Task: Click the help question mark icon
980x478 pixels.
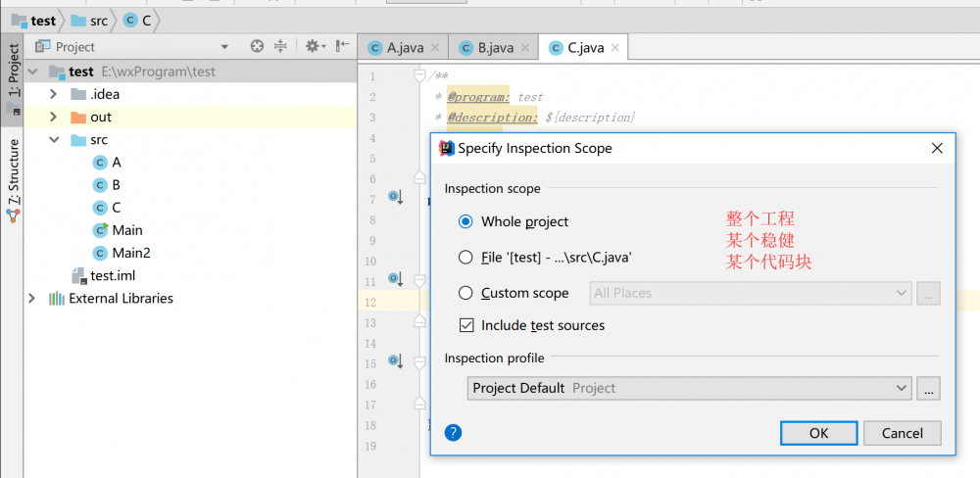Action: point(453,432)
